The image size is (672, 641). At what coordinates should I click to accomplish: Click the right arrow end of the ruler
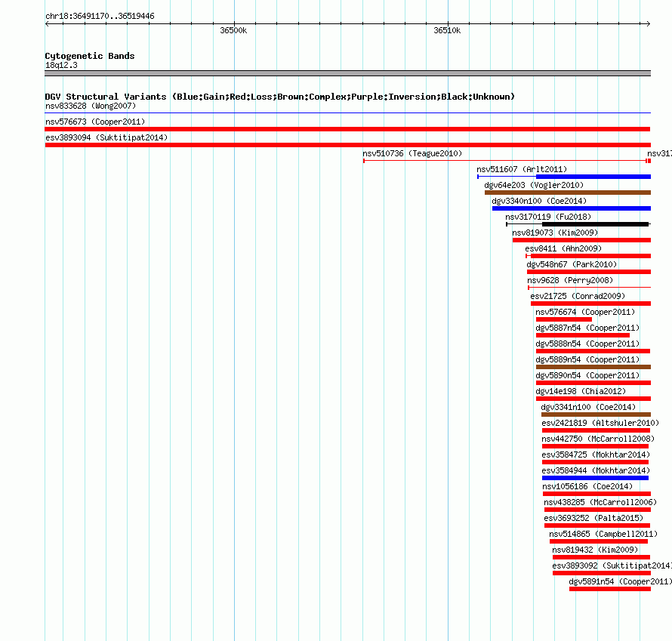click(649, 24)
